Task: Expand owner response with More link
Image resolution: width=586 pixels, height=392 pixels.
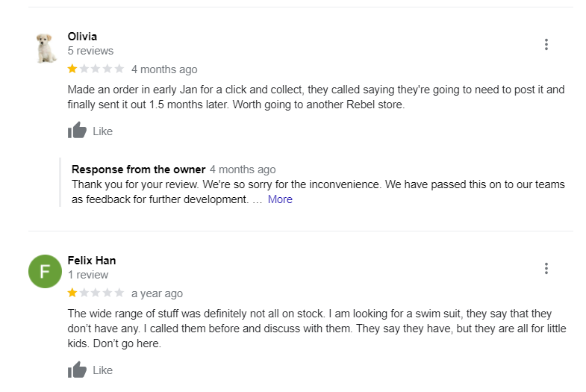Action: pyautogui.click(x=280, y=199)
